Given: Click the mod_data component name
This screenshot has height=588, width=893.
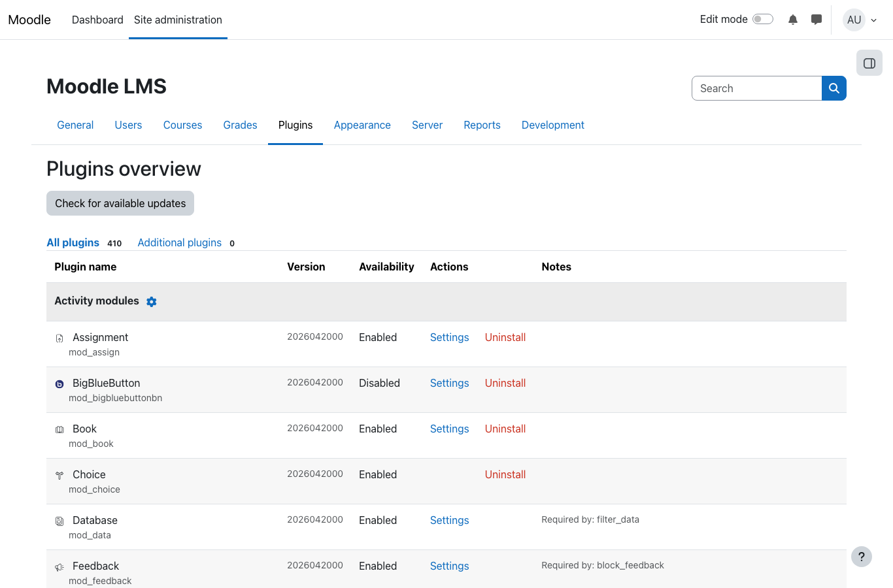Looking at the screenshot, I should [x=90, y=535].
